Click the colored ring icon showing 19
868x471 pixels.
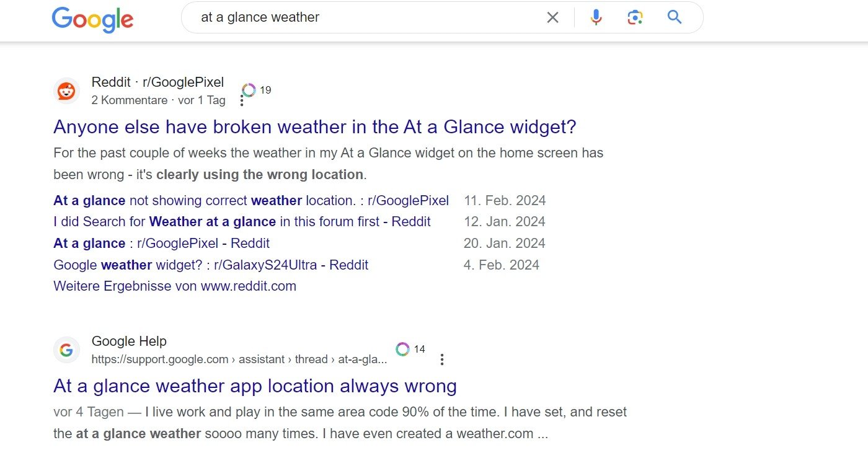click(249, 90)
